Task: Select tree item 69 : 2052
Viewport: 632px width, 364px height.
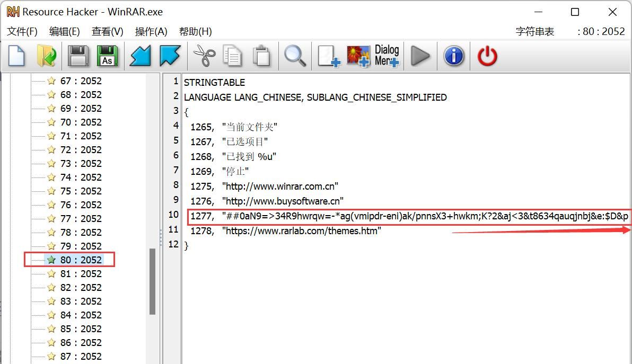Action: [x=81, y=108]
